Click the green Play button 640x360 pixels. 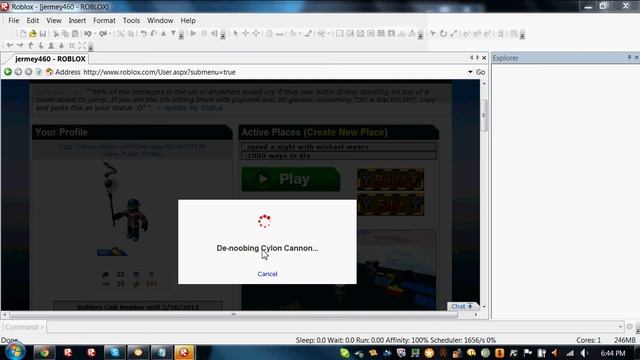pos(291,179)
